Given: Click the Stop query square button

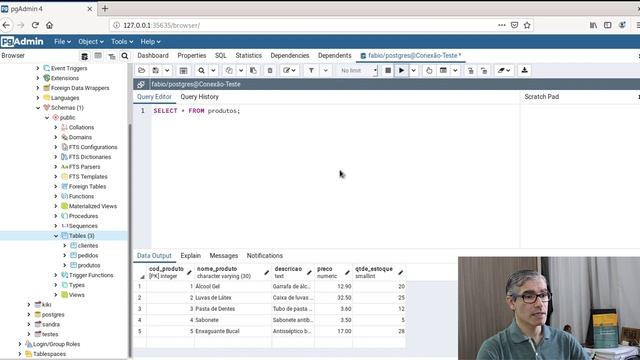Looking at the screenshot, I should click(x=388, y=70).
